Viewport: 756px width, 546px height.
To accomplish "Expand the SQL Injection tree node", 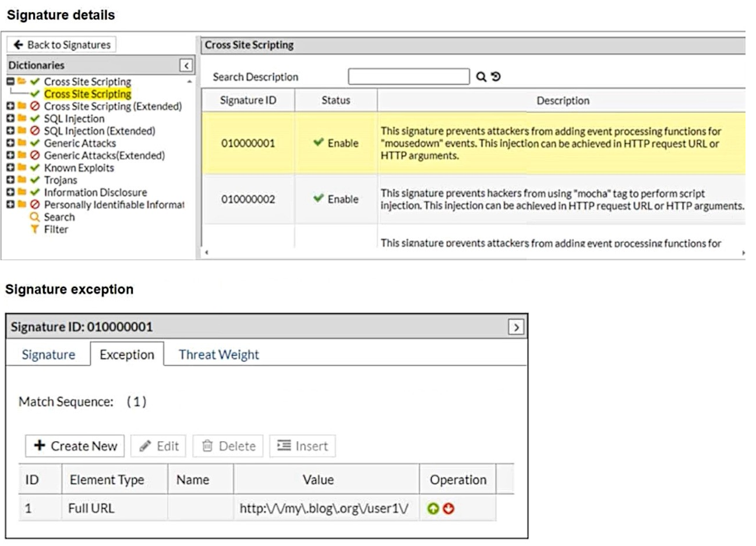I will (x=10, y=119).
